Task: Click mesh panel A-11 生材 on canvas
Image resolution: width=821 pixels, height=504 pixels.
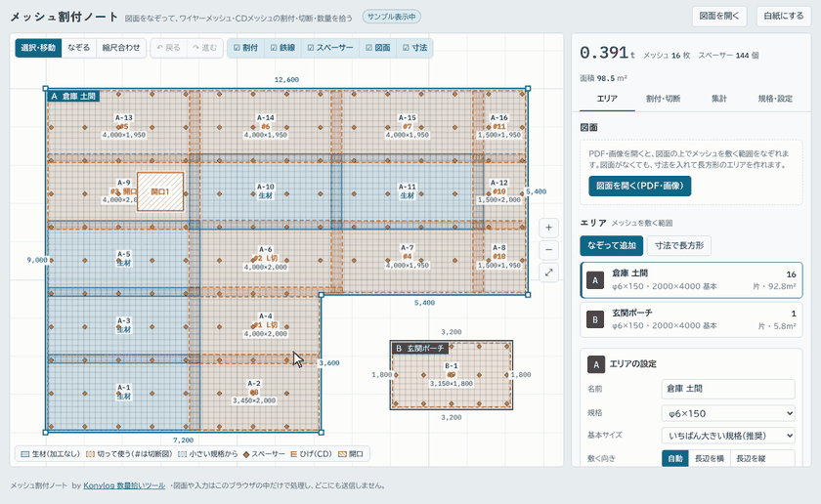Action: (408, 191)
